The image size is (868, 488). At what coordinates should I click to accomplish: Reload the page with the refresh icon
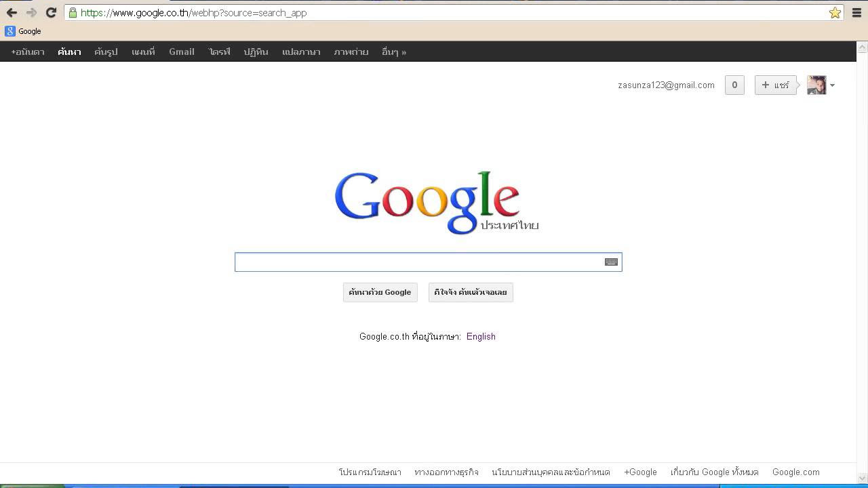pyautogui.click(x=51, y=12)
